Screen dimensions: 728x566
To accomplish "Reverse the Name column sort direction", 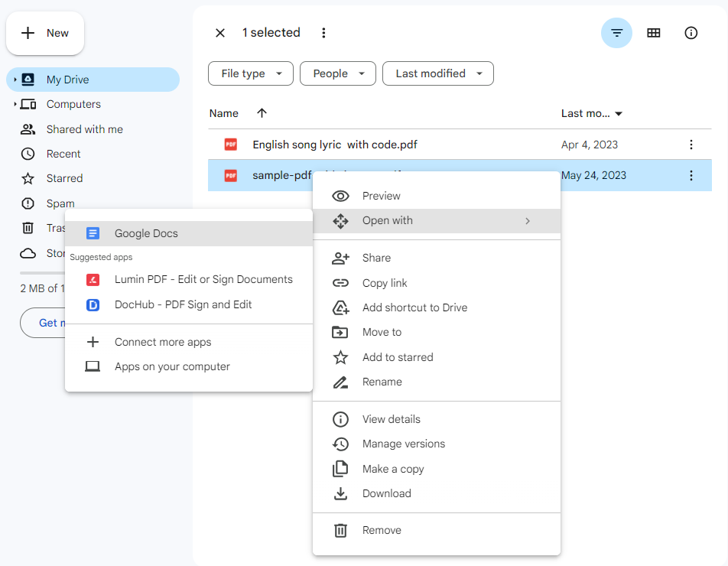I will tap(262, 112).
